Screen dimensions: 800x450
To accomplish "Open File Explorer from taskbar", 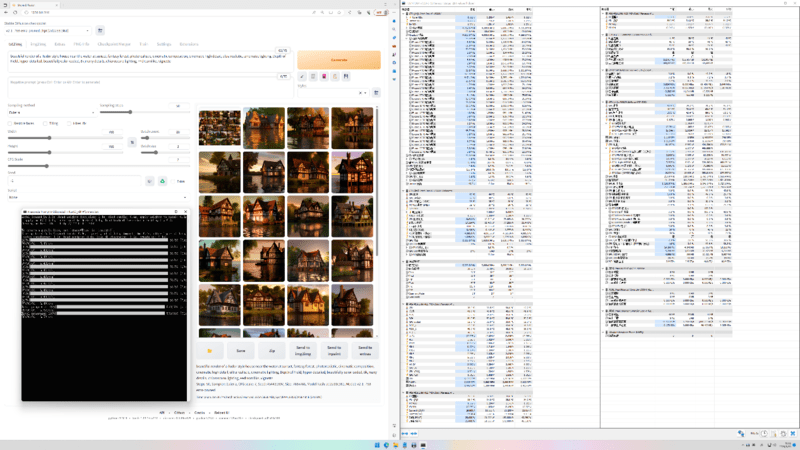I will 395,445.
